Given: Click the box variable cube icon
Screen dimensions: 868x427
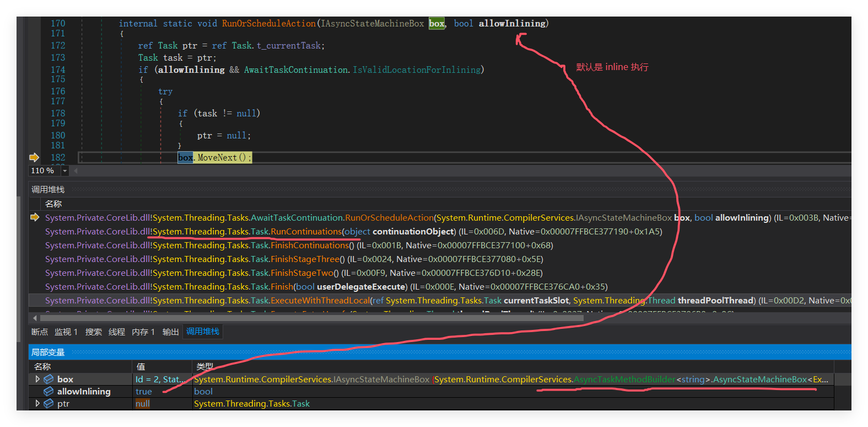Looking at the screenshot, I should click(48, 379).
